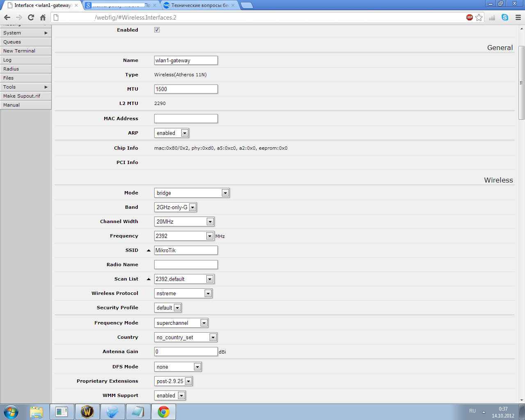The height and width of the screenshot is (420, 525).
Task: Open the Frequency dropdown showing 2392
Action: [x=210, y=236]
